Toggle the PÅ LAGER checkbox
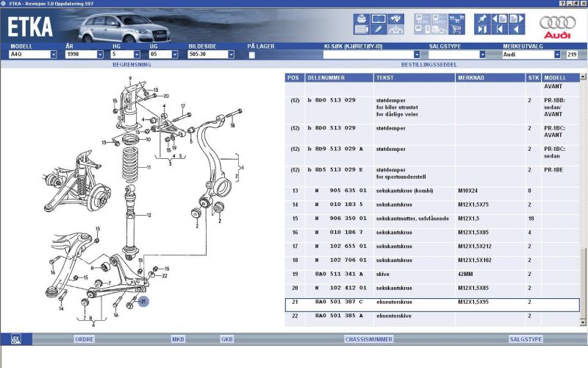This screenshot has height=368, width=588. click(252, 54)
